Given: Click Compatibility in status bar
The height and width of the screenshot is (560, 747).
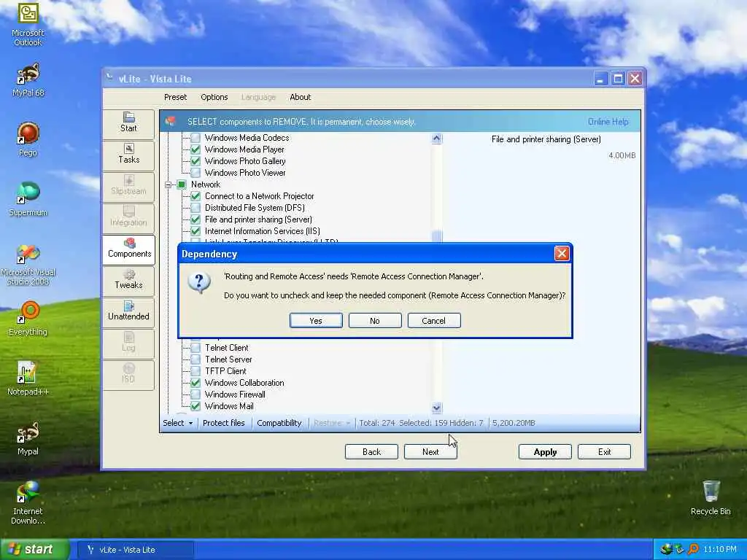Looking at the screenshot, I should [279, 423].
